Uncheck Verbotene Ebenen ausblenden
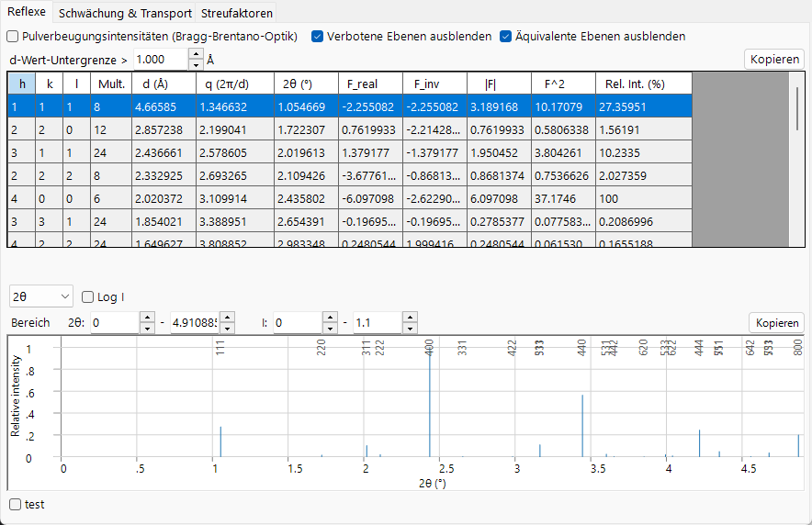The height and width of the screenshot is (525, 812). click(x=318, y=37)
